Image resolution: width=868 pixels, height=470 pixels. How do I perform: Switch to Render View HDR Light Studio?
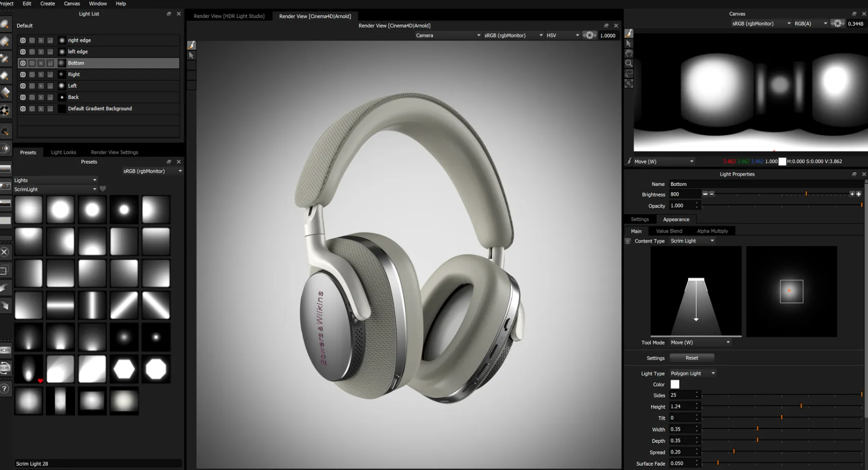pyautogui.click(x=229, y=16)
